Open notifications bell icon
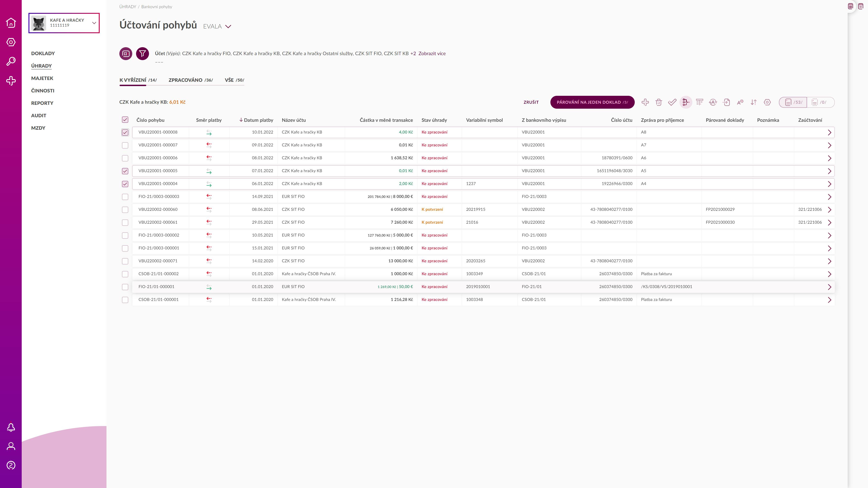Image resolution: width=868 pixels, height=488 pixels. click(x=11, y=427)
